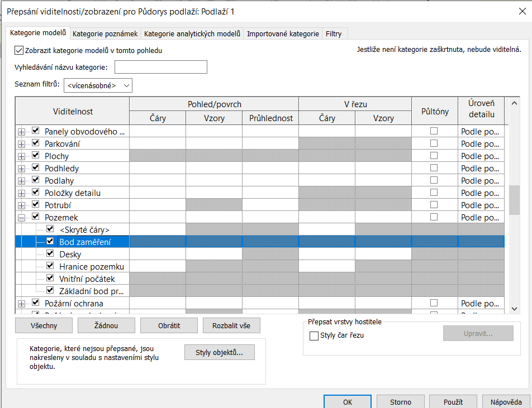The width and height of the screenshot is (532, 408).
Task: Go to the Filtry tab
Action: pyautogui.click(x=334, y=34)
